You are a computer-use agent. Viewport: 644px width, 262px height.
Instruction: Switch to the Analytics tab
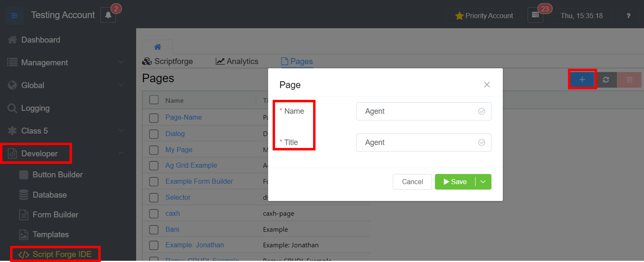[237, 61]
